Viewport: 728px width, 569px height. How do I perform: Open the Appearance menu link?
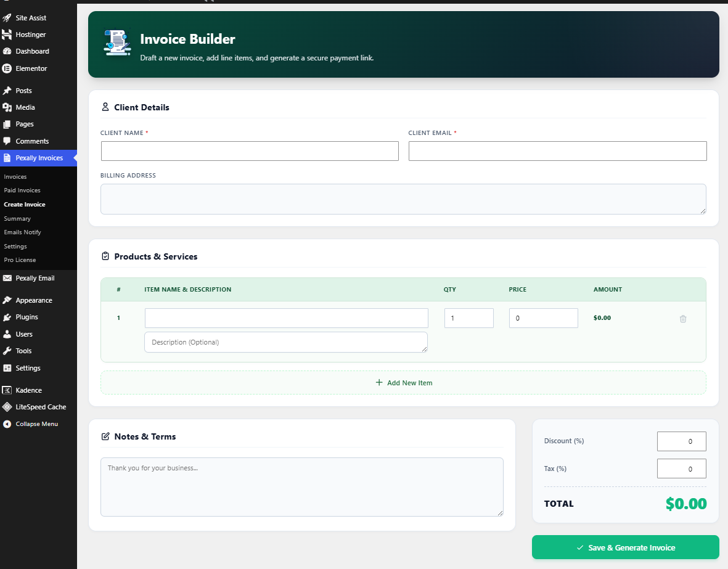coord(34,300)
